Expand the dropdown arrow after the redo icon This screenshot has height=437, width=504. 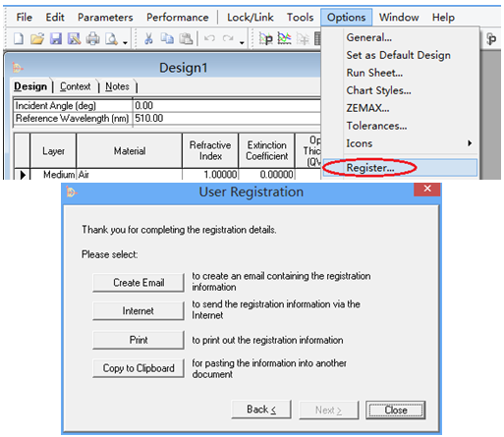(242, 42)
